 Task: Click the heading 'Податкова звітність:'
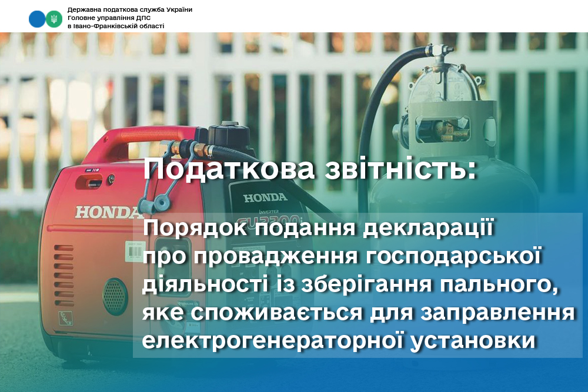click(x=310, y=170)
